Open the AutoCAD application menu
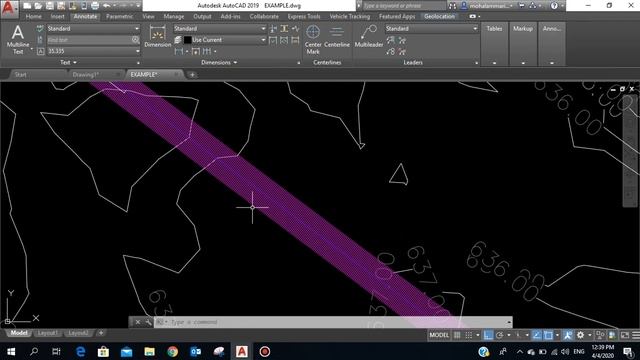The height and width of the screenshot is (360, 640). (x=9, y=8)
